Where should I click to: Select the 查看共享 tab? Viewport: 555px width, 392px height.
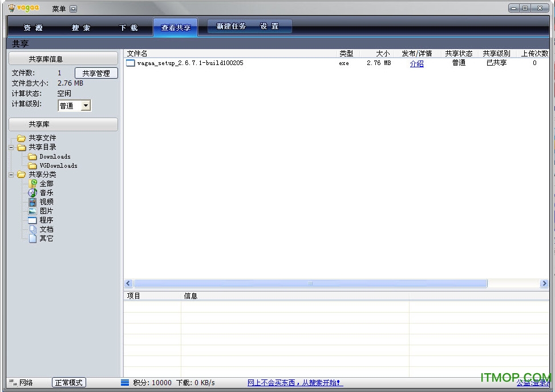click(x=176, y=27)
